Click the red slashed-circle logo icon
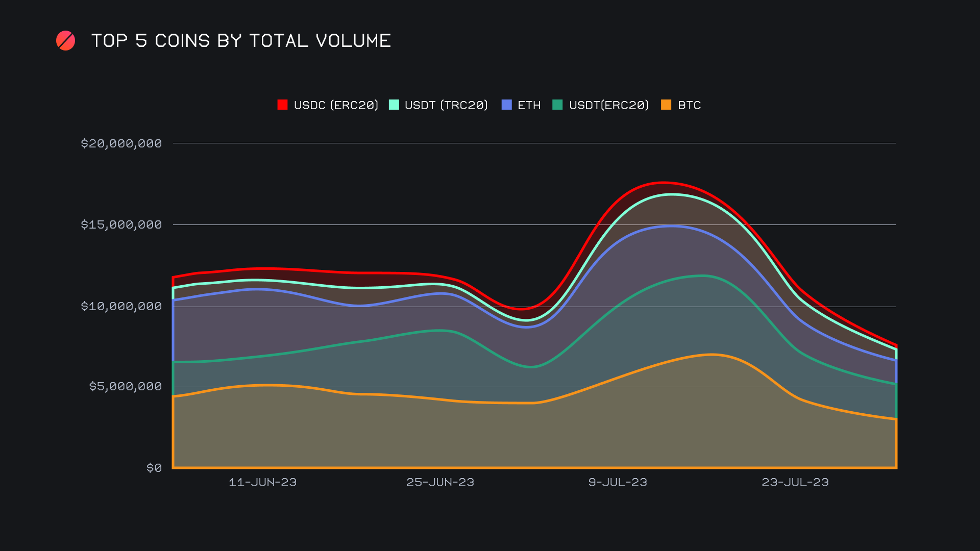Image resolution: width=980 pixels, height=551 pixels. (65, 41)
